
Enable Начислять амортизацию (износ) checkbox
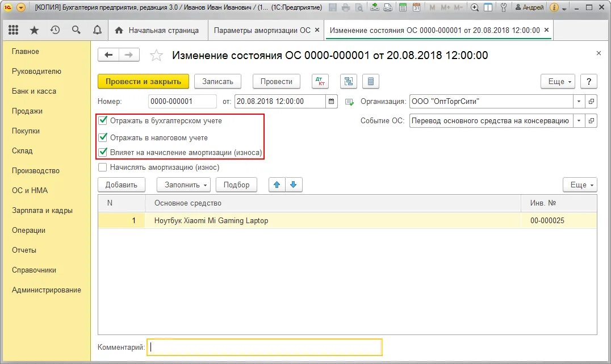click(x=102, y=167)
